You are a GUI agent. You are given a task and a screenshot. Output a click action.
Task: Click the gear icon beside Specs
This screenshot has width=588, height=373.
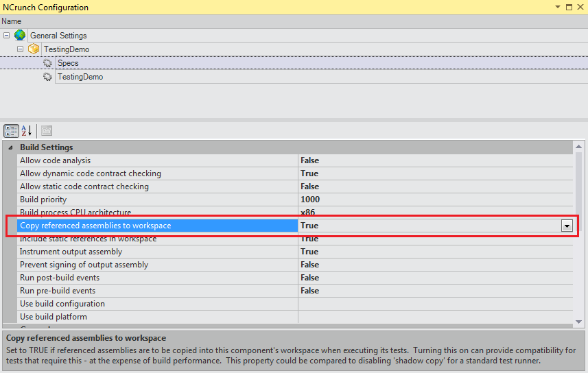[x=47, y=63]
